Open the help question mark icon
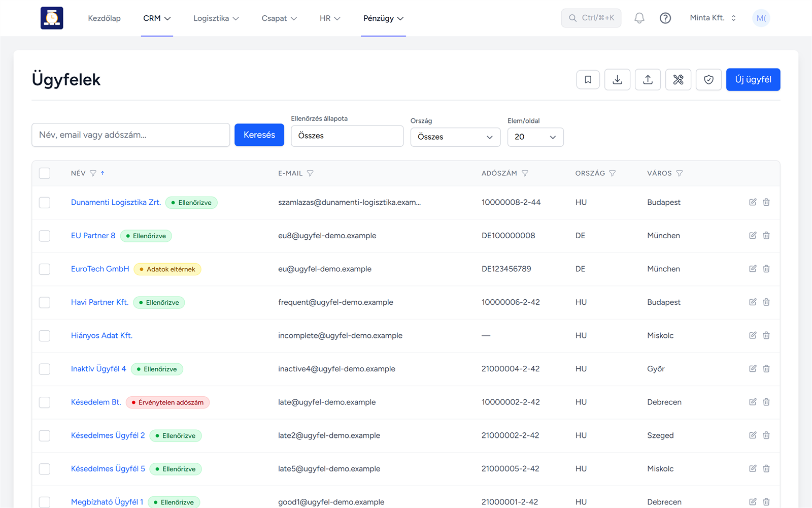 click(665, 18)
